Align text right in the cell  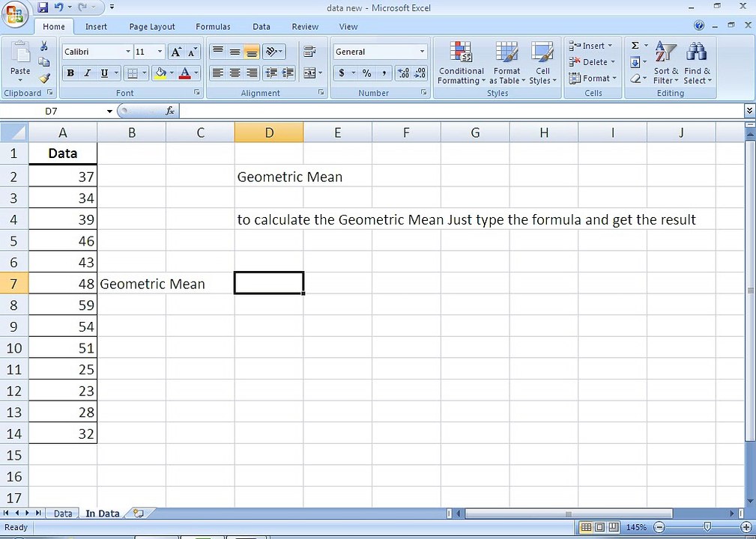252,73
